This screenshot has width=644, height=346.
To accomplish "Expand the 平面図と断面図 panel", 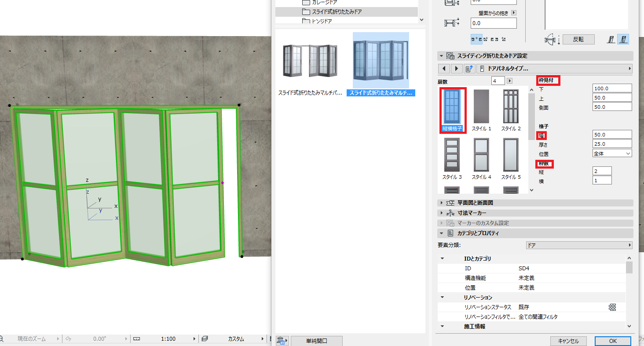I will pos(441,203).
